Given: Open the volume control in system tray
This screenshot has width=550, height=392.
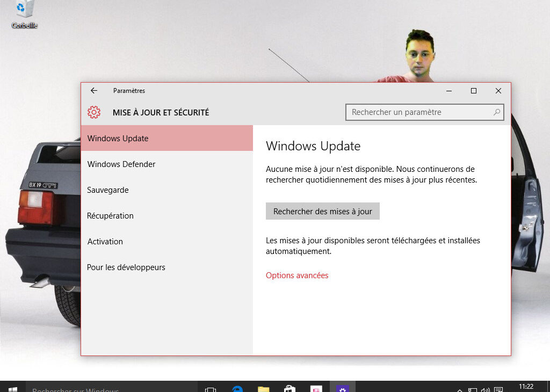Looking at the screenshot, I should 486,389.
